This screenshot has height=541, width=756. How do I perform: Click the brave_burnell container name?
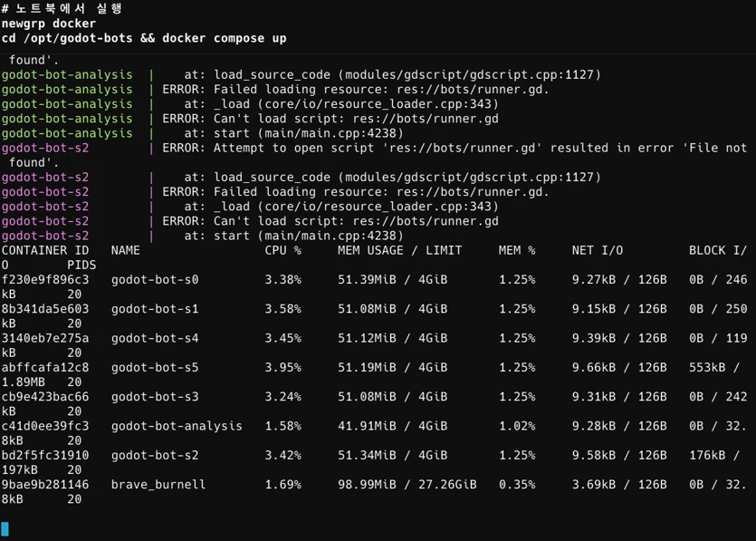(x=158, y=485)
